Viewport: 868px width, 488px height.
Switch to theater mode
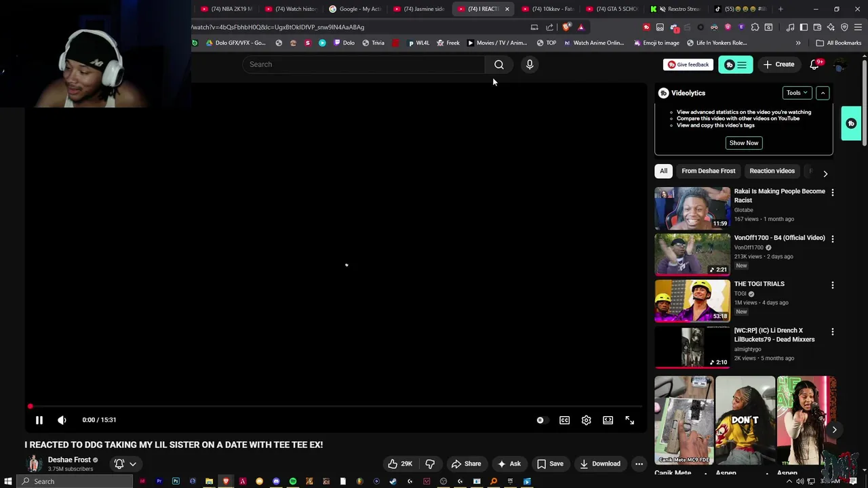click(608, 420)
